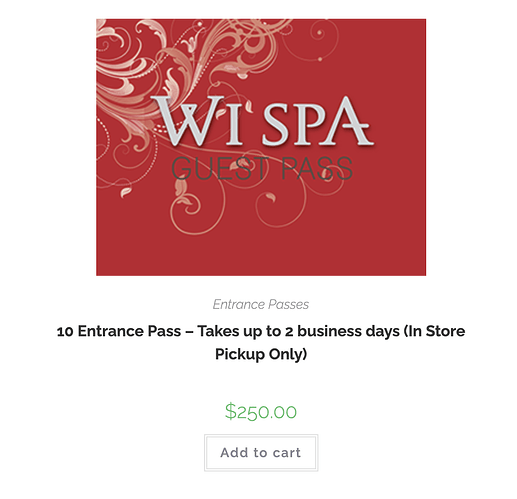Select the $250.00 price text
This screenshot has height=499, width=517.
[x=261, y=411]
